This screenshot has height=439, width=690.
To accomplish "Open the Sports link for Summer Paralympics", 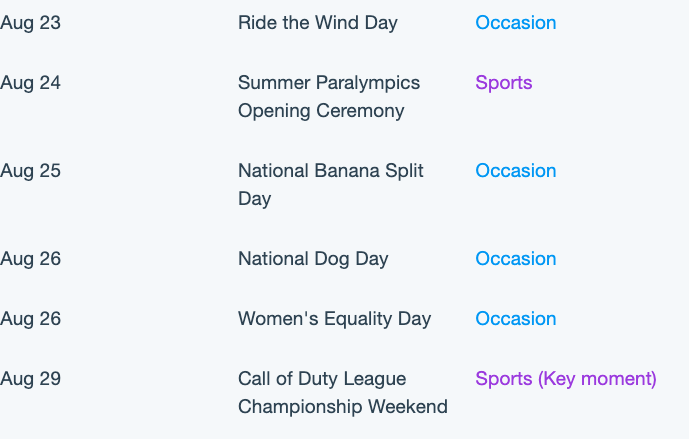I will (x=503, y=83).
